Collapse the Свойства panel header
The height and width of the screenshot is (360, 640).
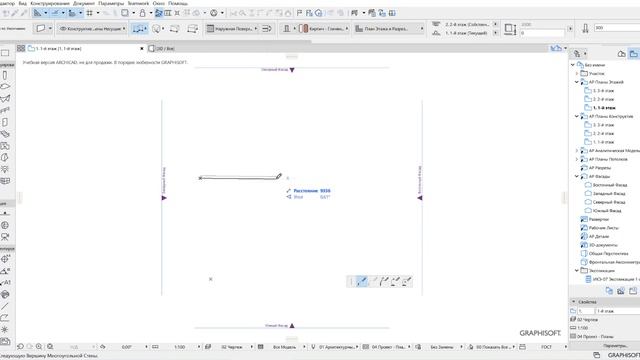pos(573,302)
